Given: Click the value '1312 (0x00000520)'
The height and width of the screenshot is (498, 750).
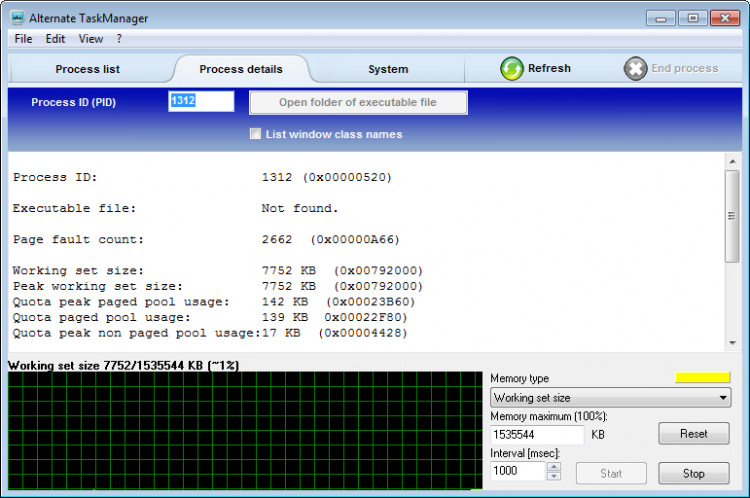Looking at the screenshot, I should (327, 177).
